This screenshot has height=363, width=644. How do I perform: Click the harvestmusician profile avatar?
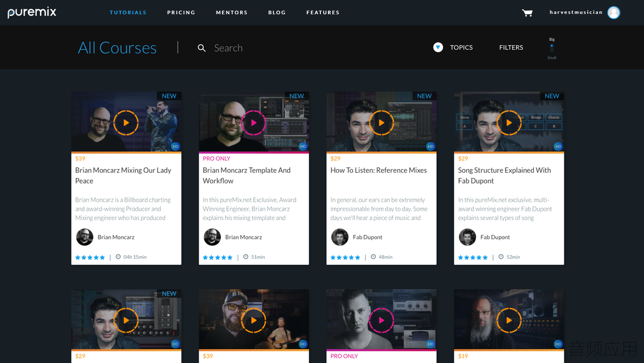614,13
